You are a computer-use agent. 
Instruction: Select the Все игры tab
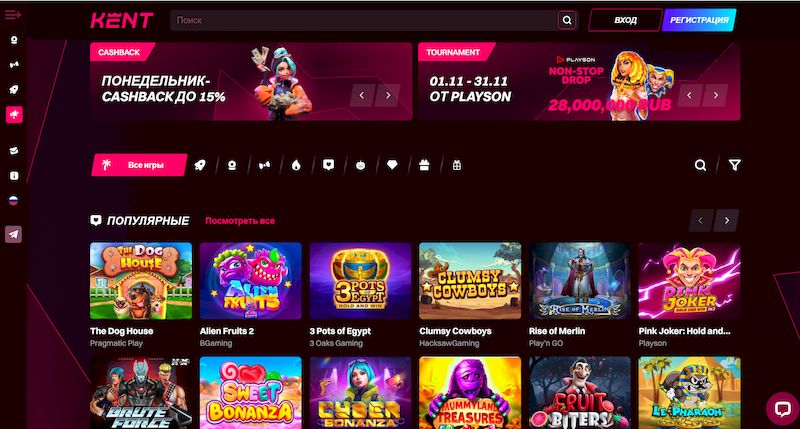click(139, 165)
